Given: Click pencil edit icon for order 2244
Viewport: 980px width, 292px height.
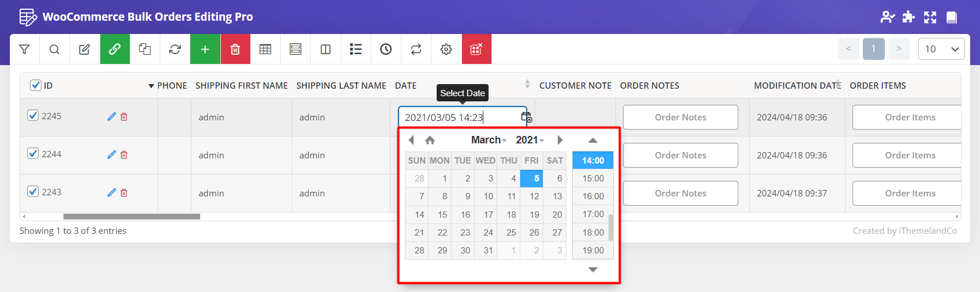Looking at the screenshot, I should click(111, 155).
